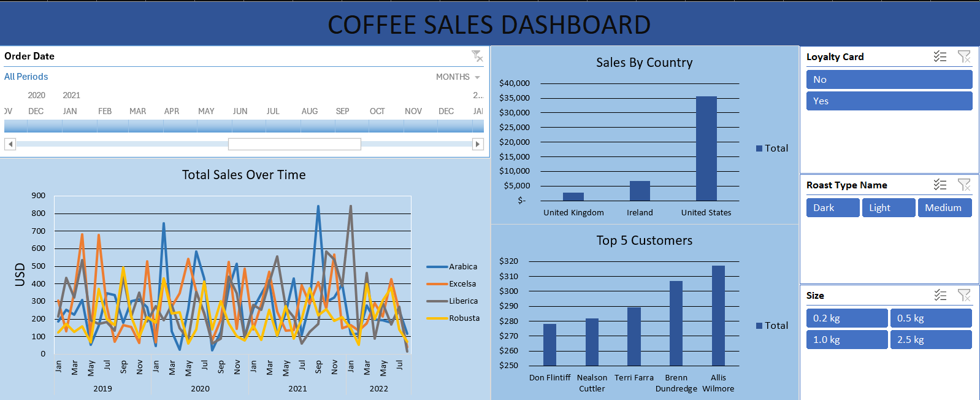Clear filter on Loyalty Card slicer

(x=964, y=57)
